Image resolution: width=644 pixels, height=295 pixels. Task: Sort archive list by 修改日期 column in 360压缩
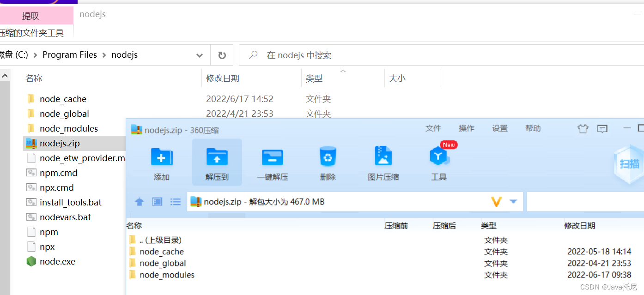(x=580, y=226)
